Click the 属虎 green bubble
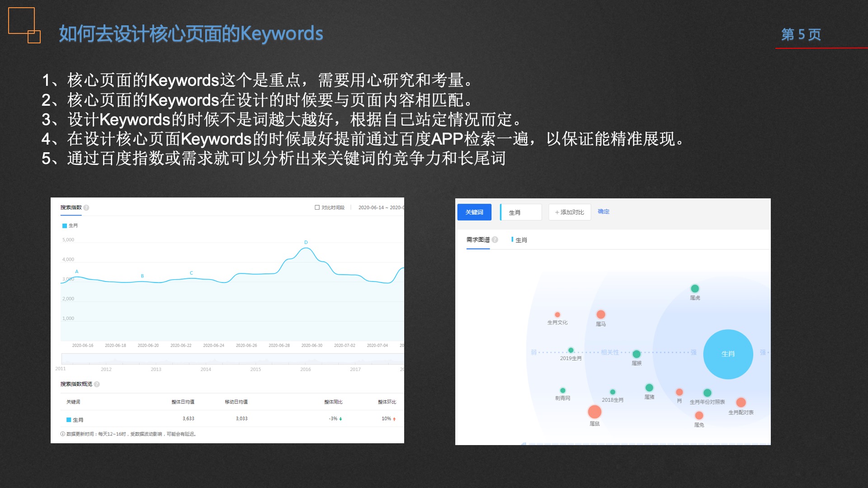Image resolution: width=868 pixels, height=488 pixels. 695,288
